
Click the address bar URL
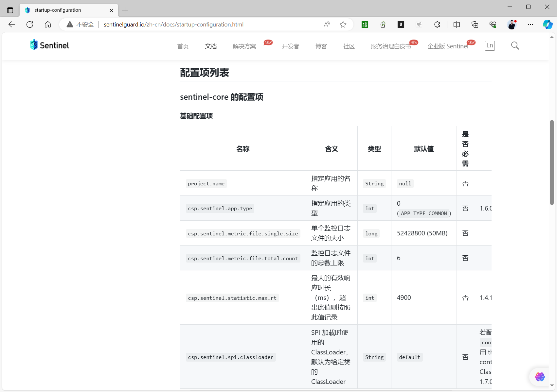pos(174,25)
